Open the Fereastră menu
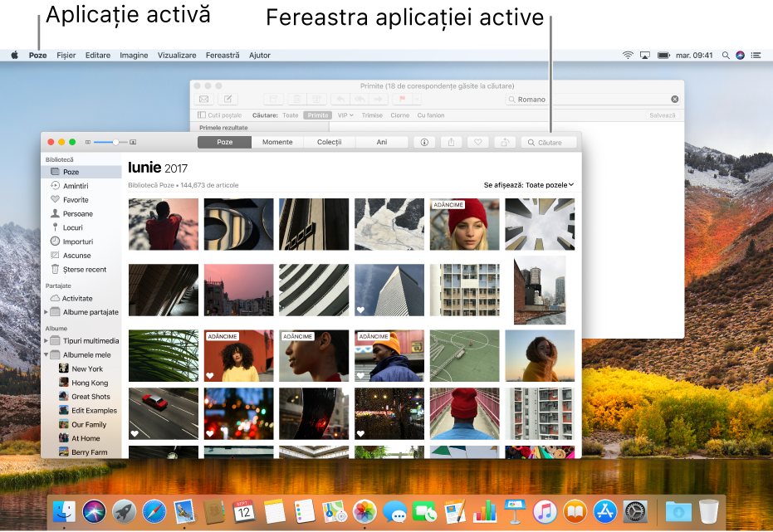773x532 pixels. pyautogui.click(x=223, y=55)
